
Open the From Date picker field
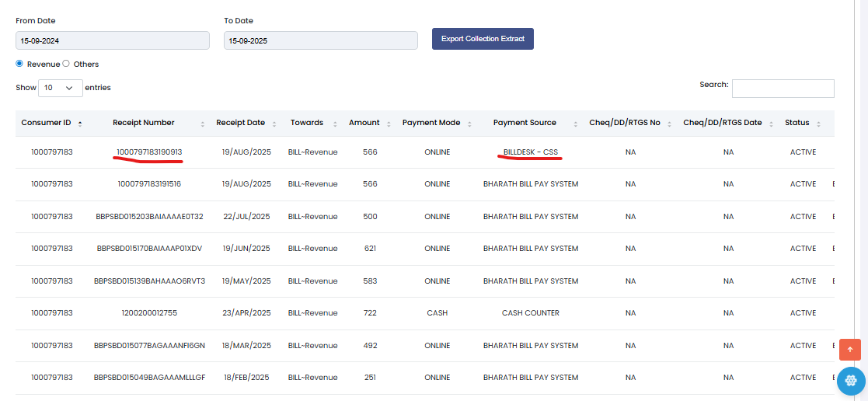pos(112,40)
